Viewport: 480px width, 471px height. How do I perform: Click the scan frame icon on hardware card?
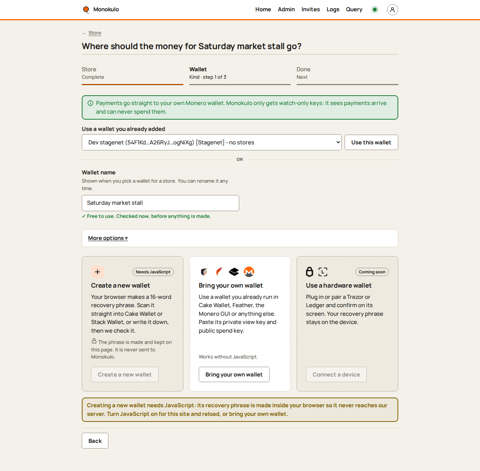coord(323,272)
